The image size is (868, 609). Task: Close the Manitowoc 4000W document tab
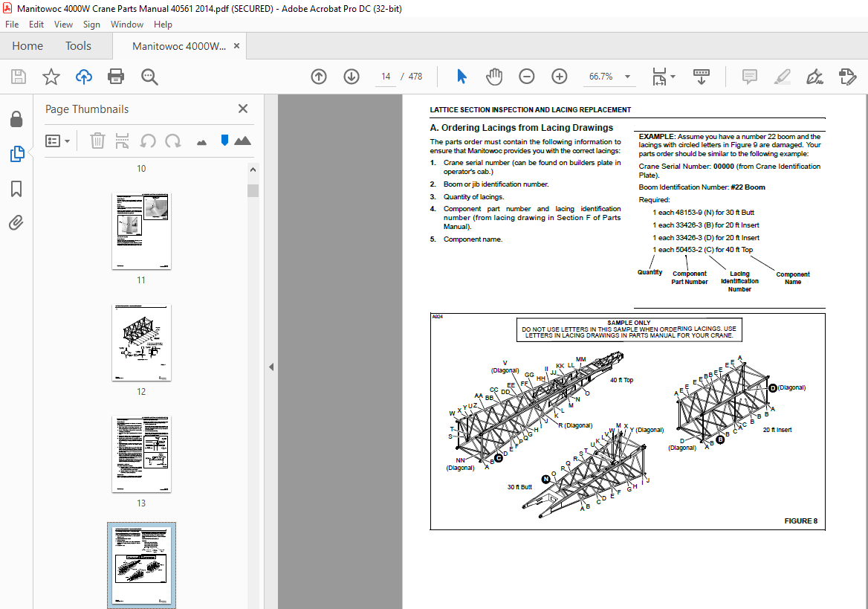coord(236,46)
